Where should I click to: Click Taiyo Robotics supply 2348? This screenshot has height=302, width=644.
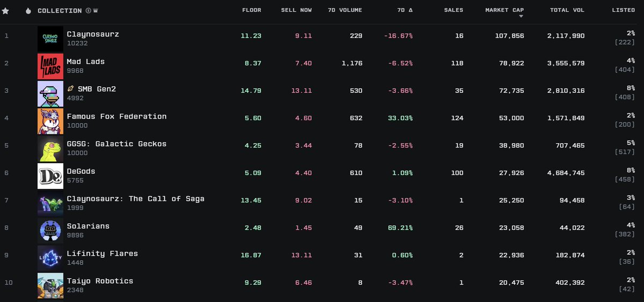tap(74, 290)
